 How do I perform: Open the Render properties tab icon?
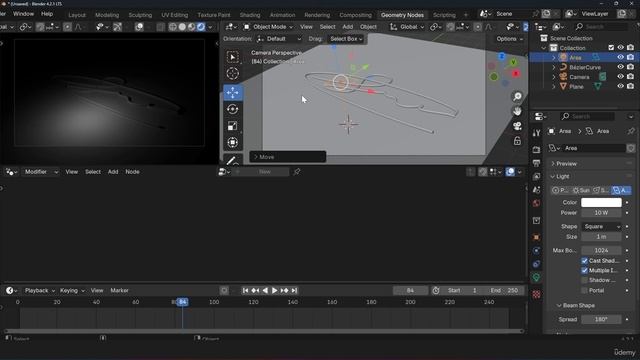[x=536, y=150]
